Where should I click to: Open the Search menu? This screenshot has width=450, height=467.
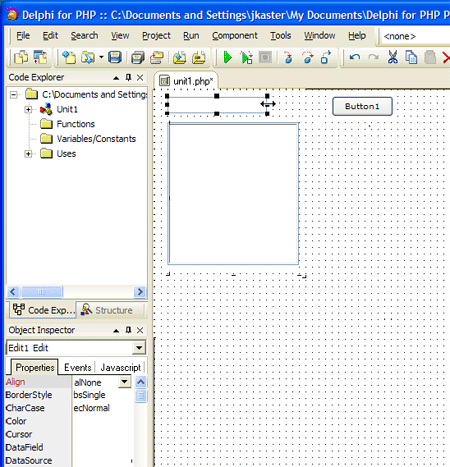[84, 36]
